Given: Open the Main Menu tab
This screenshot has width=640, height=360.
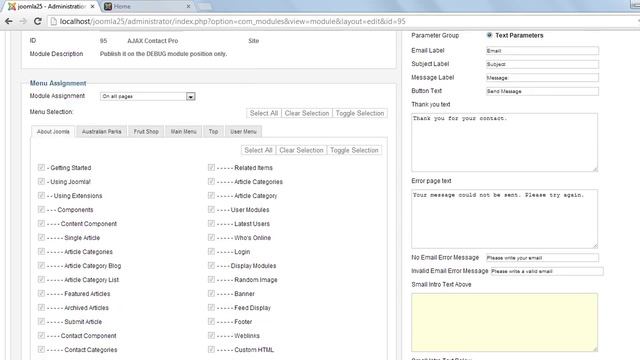Looking at the screenshot, I should pos(183,131).
